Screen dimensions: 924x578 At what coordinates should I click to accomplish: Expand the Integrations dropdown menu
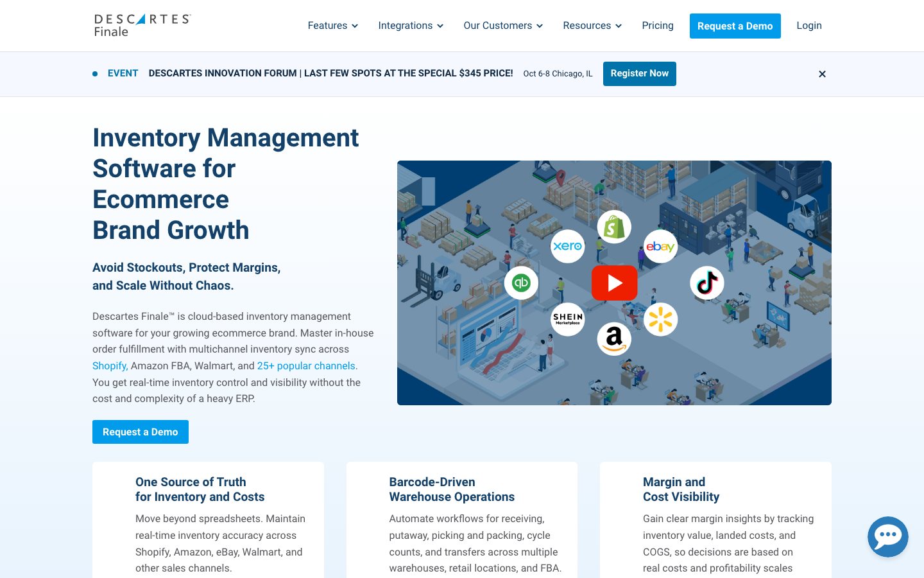tap(411, 26)
